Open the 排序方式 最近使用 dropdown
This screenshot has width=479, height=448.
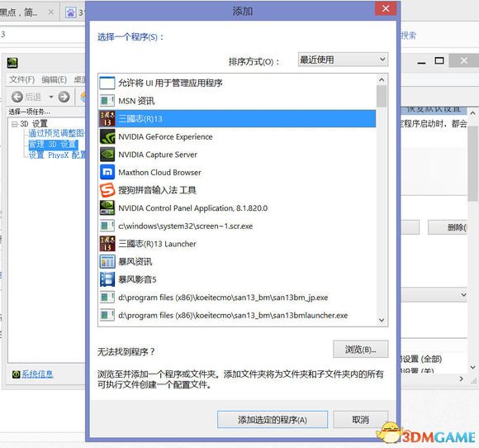(343, 60)
